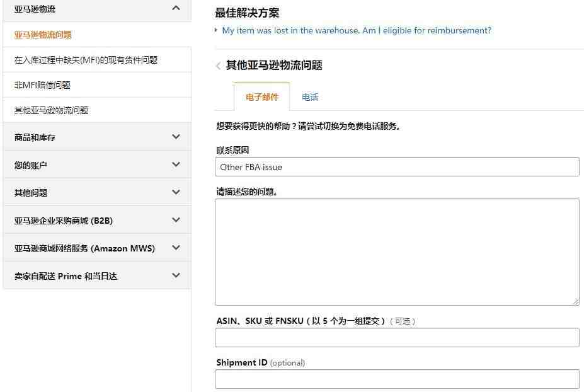Viewport: 584px width, 392px height.
Task: Click the 亚马逊企业采购商城 (B2B) header text
Action: 64,221
